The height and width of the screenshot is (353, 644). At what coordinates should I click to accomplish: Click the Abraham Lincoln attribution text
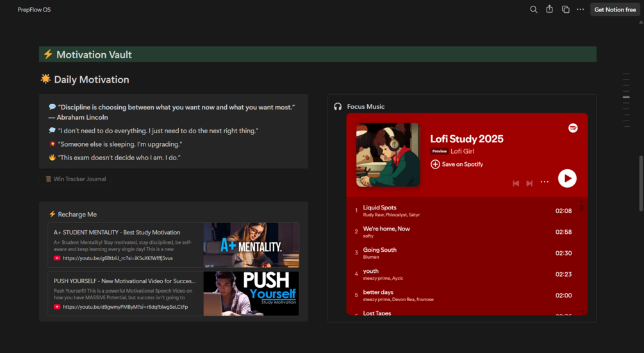78,117
